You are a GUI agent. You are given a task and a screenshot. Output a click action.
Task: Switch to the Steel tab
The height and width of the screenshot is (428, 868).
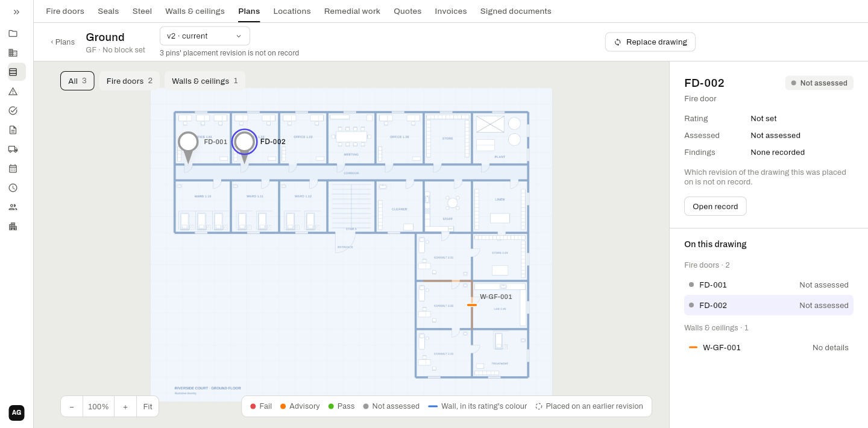142,11
